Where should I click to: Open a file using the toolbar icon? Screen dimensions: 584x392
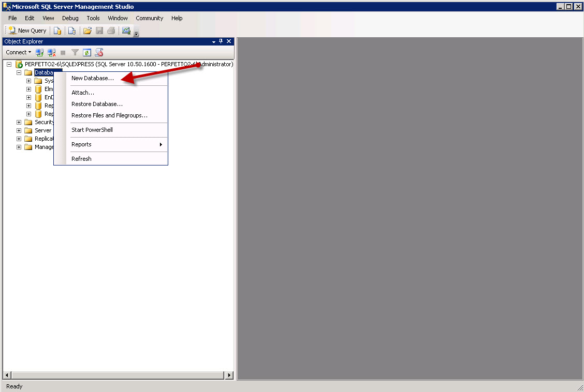[87, 30]
